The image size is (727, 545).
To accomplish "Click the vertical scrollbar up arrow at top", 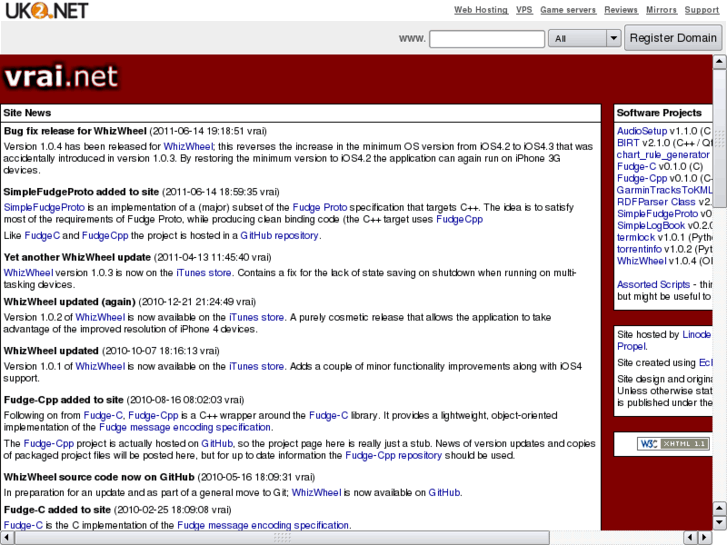I will pos(720,62).
